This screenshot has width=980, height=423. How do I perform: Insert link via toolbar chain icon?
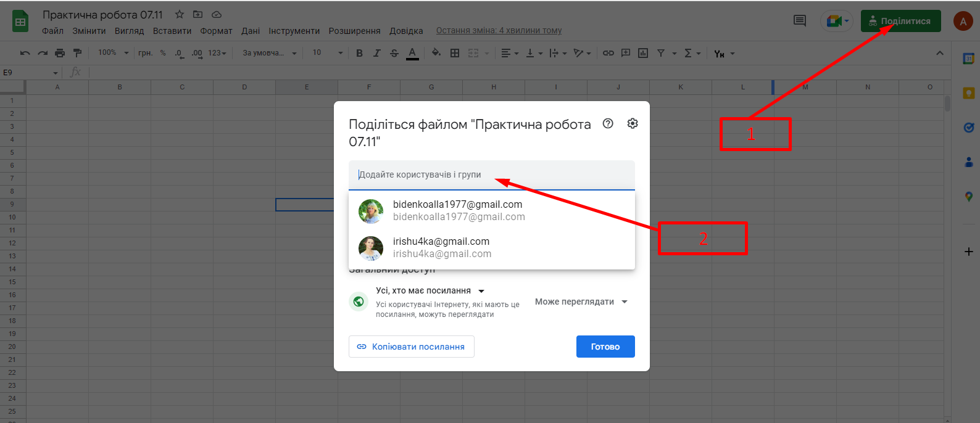point(608,53)
